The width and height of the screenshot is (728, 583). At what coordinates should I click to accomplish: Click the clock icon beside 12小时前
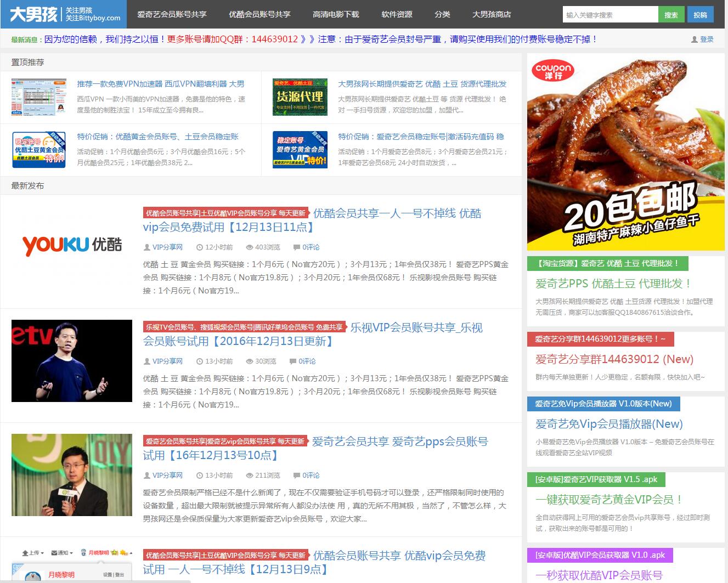(x=200, y=247)
